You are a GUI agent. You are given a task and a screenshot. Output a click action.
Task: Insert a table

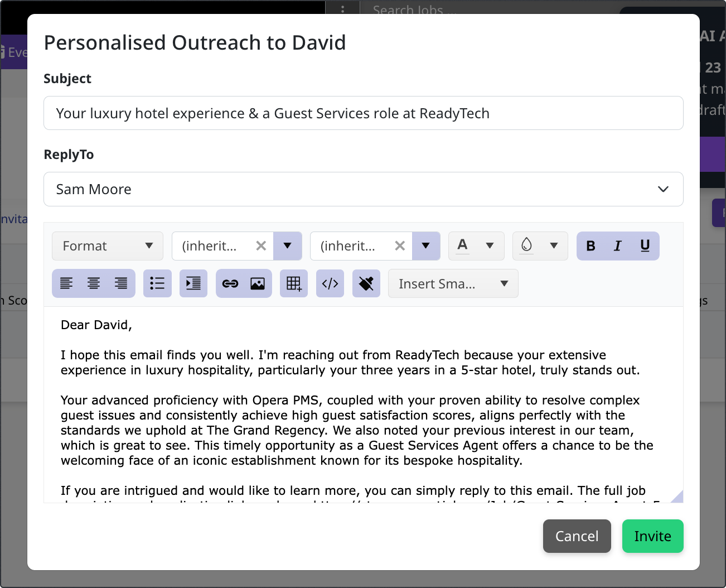[x=294, y=283]
